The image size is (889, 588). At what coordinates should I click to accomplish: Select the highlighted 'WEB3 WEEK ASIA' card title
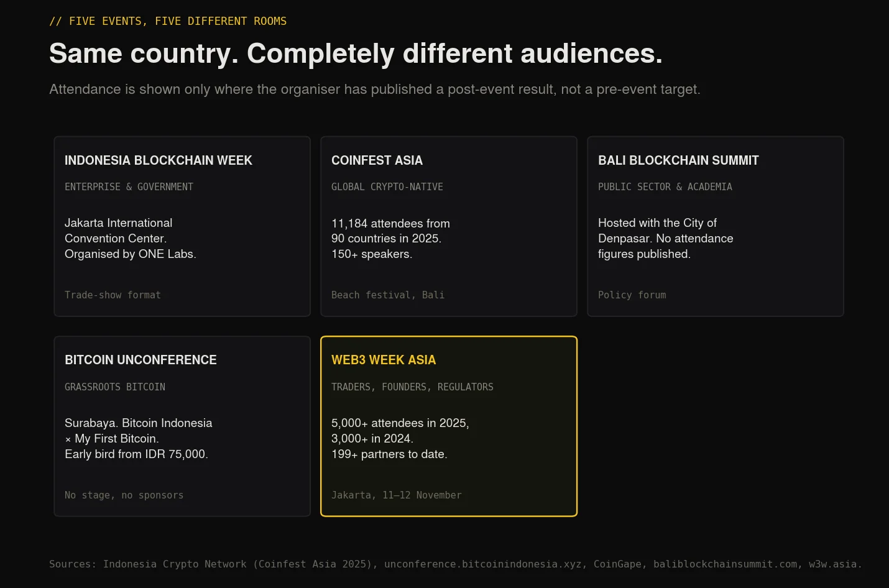tap(384, 360)
